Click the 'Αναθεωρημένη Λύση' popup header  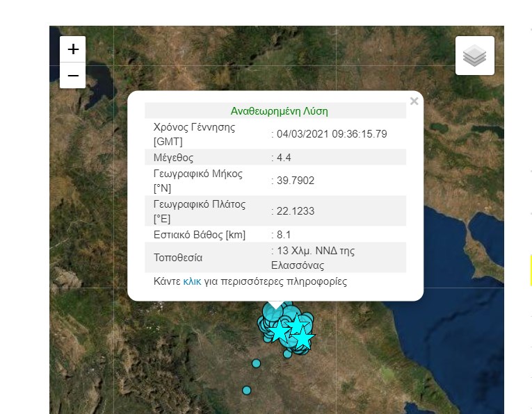click(x=279, y=111)
